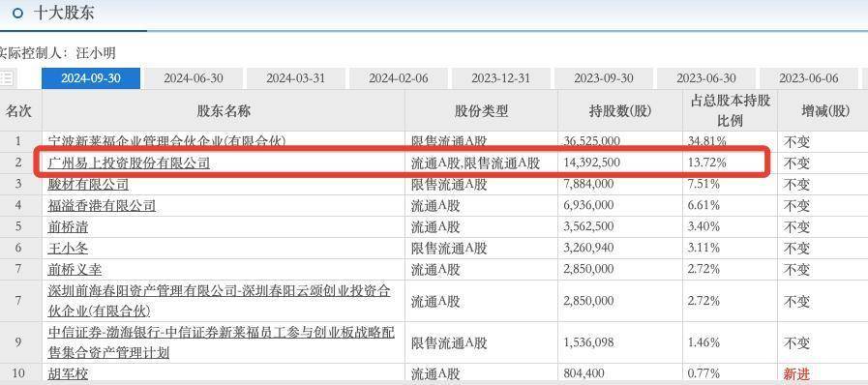This screenshot has width=868, height=385.
Task: Switch to the 2024-06-30 tab
Action: coord(194,78)
